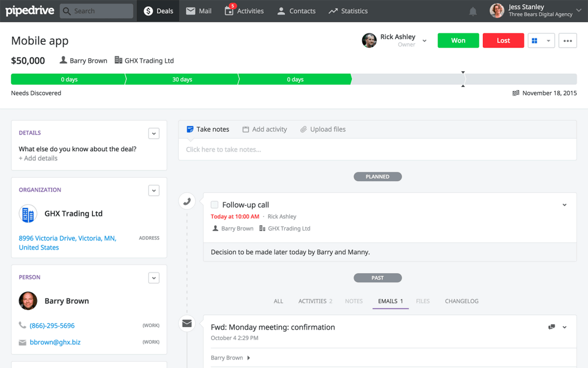Switch to the Changelog tab

[x=461, y=301]
